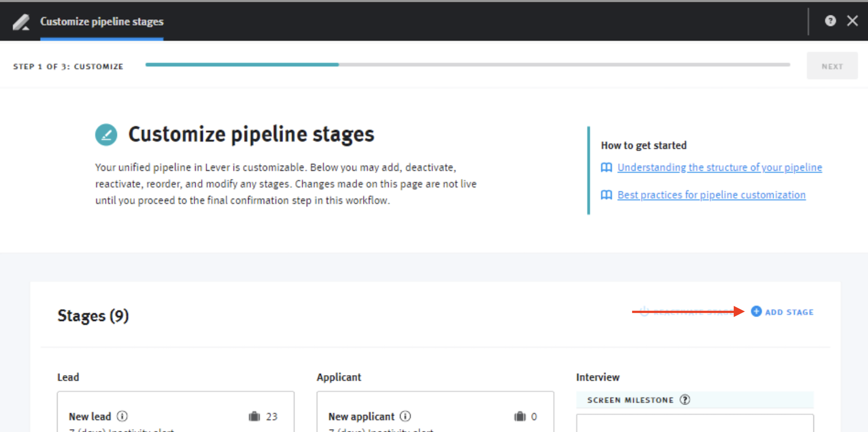
Task: Click the pencil icon in the top bar
Action: 21,22
